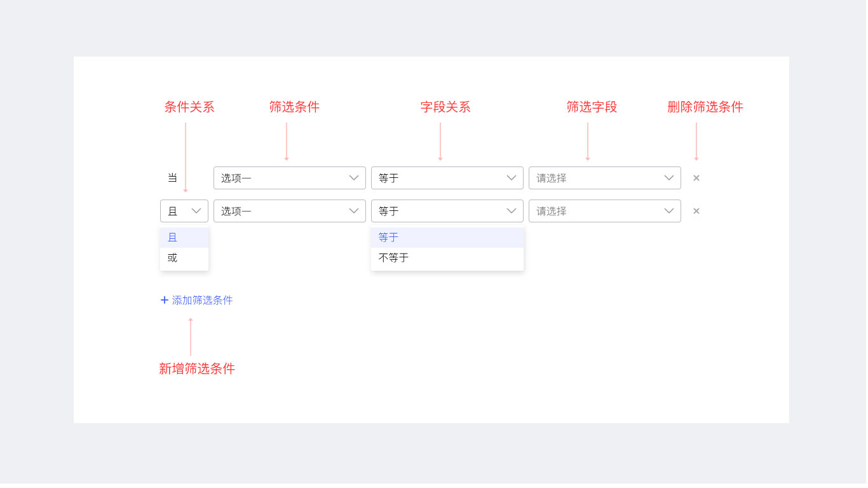Click the 添加筛选条件 link
Screen dimensions: 868x488
pyautogui.click(x=202, y=300)
